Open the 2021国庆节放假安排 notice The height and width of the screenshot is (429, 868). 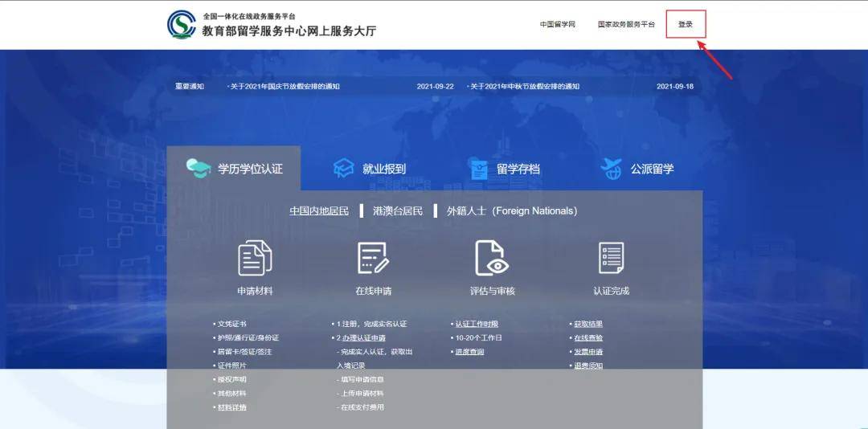click(x=285, y=86)
